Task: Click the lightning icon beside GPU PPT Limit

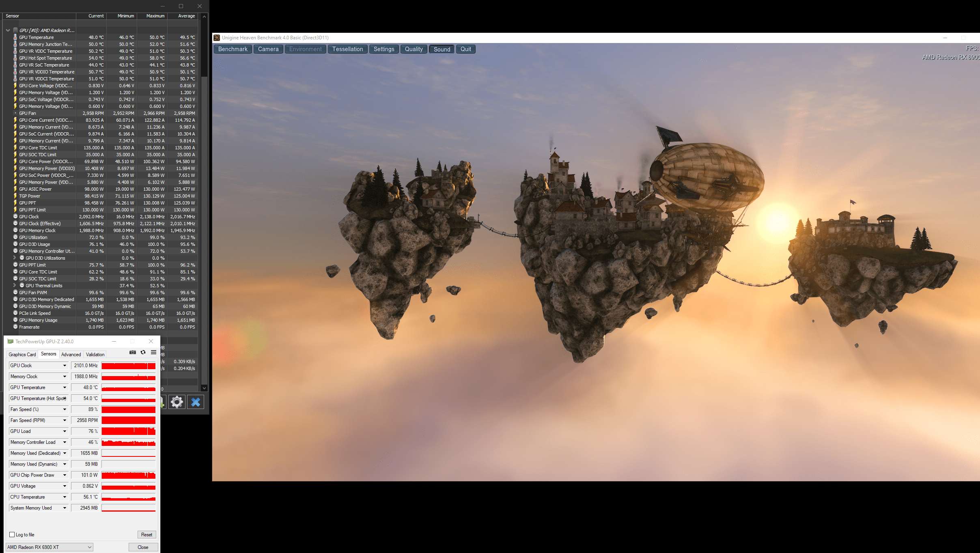Action: point(15,210)
